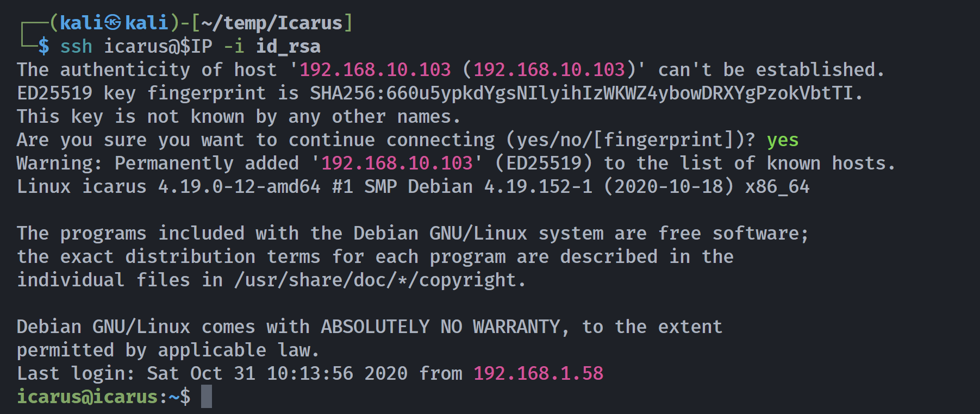Click the IP in Permanently added warning
Screen dimensions: 980x414
pyautogui.click(x=397, y=163)
